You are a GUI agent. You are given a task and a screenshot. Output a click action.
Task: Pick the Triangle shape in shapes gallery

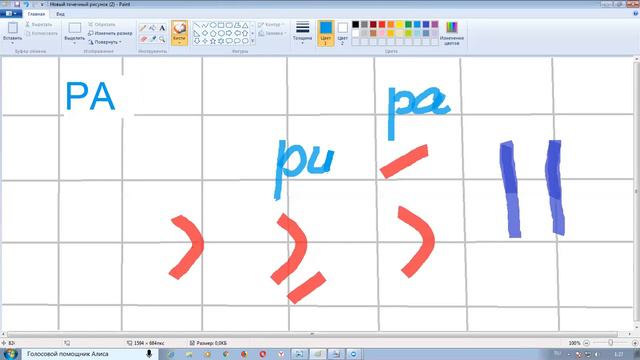point(245,25)
